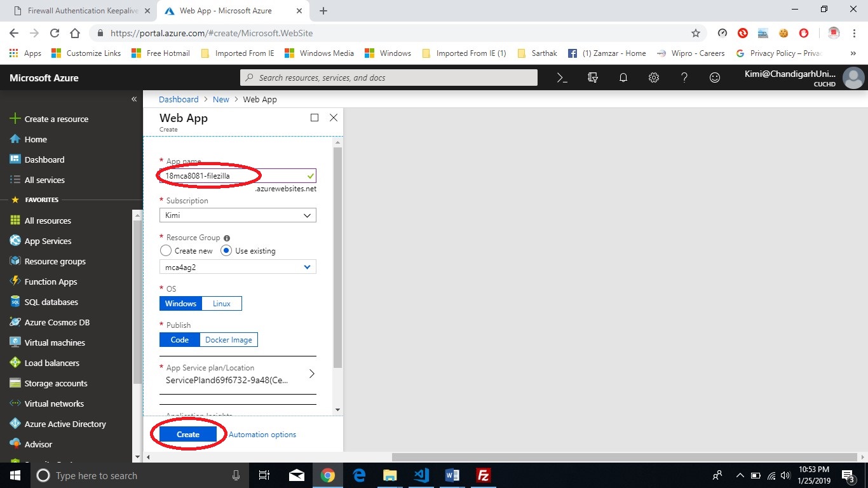This screenshot has width=868, height=488.
Task: Switch to Firewall Authentication Keepalive tab
Action: (x=83, y=11)
